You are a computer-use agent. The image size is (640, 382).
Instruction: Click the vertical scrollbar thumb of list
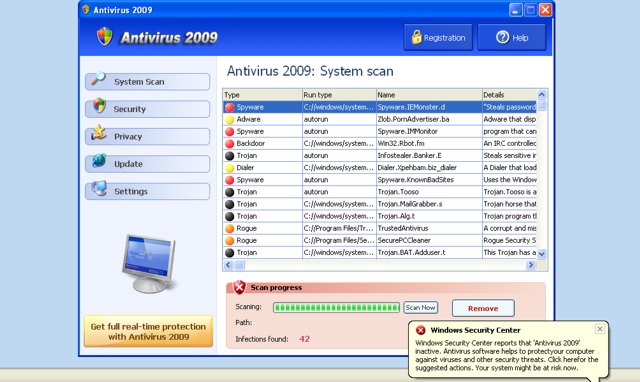coord(542,106)
